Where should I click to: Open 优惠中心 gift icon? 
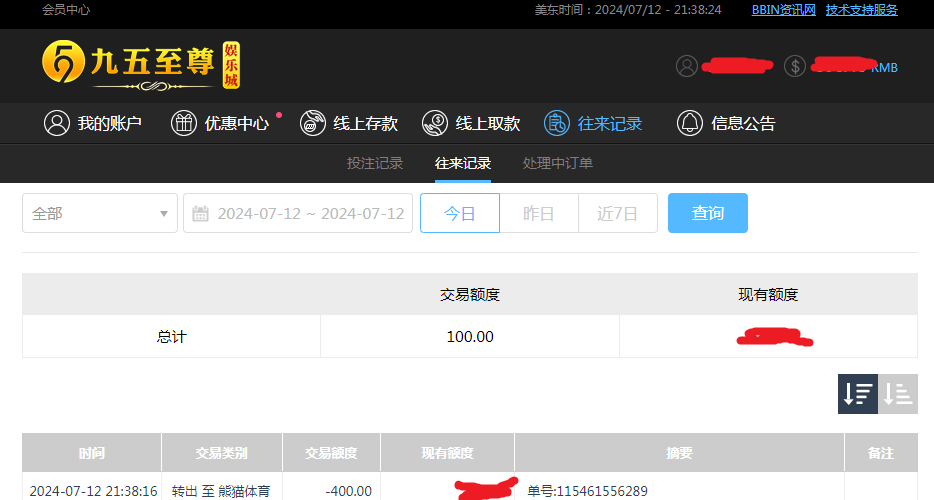click(x=184, y=123)
